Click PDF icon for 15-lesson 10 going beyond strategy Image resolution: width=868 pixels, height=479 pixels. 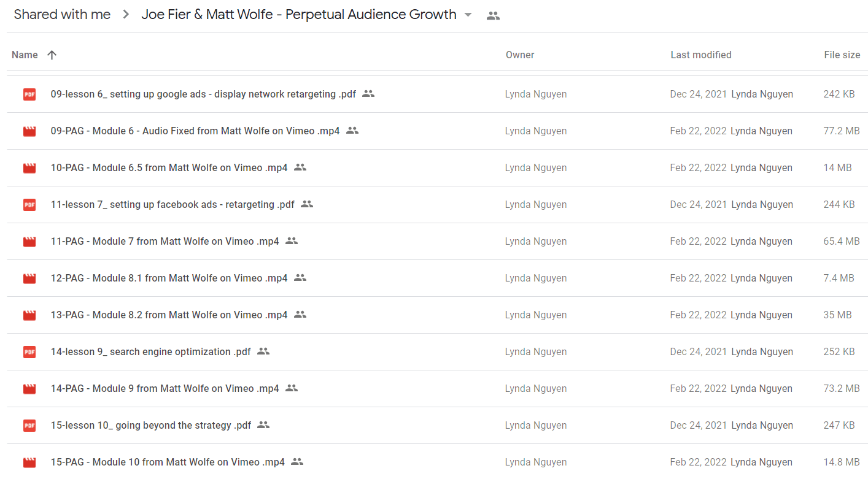(x=29, y=426)
